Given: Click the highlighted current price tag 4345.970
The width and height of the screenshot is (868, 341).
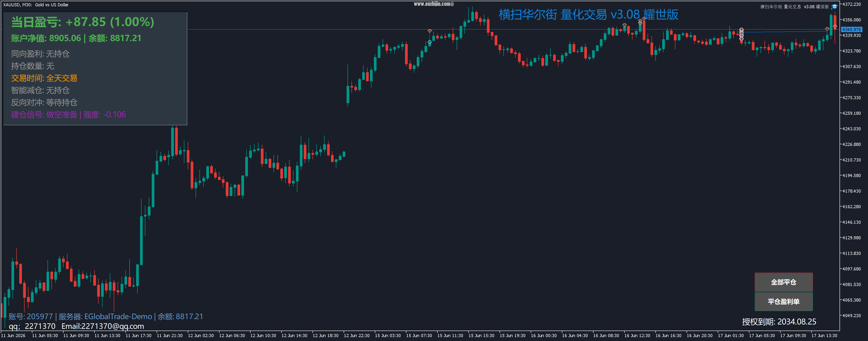Looking at the screenshot, I should click(851, 30).
